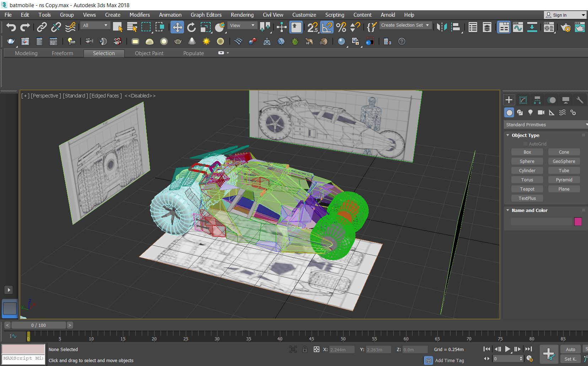Switch to the Object Paint ribbon tab
Viewport: 588px width, 366px height.
click(x=149, y=53)
